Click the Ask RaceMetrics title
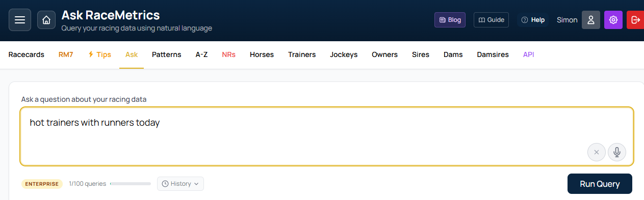Viewport: 644px width, 200px height. tap(111, 15)
